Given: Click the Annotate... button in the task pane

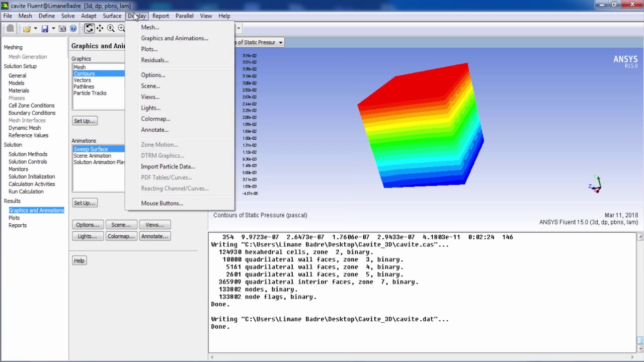Looking at the screenshot, I should coord(154,236).
